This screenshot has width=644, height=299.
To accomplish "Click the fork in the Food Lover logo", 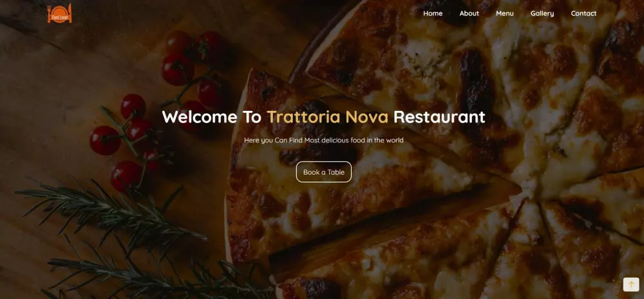I will click(x=50, y=13).
